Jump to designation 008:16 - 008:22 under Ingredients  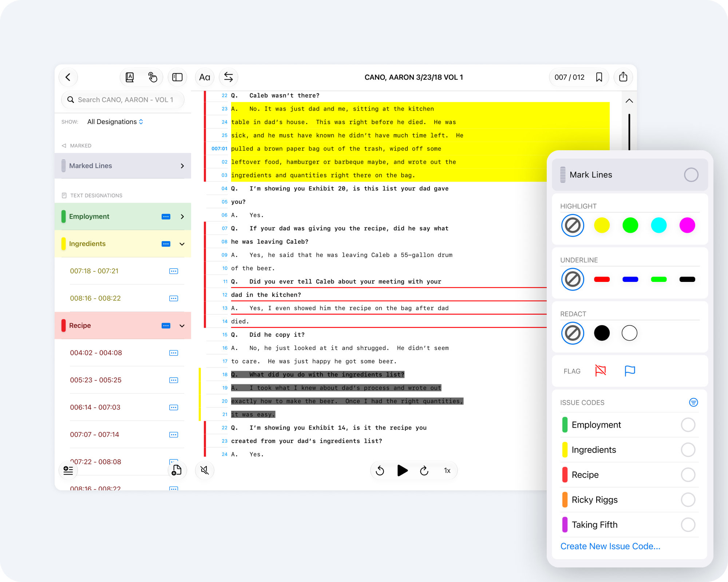pos(95,298)
